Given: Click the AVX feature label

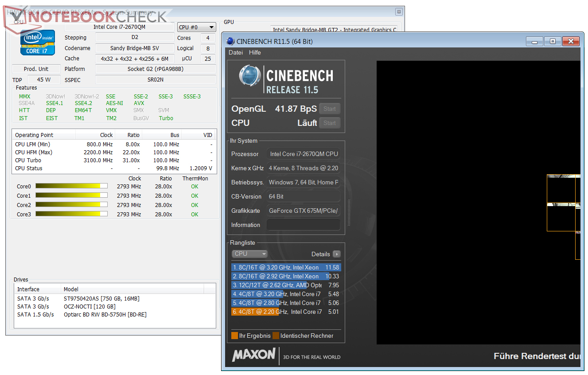Looking at the screenshot, I should [139, 103].
